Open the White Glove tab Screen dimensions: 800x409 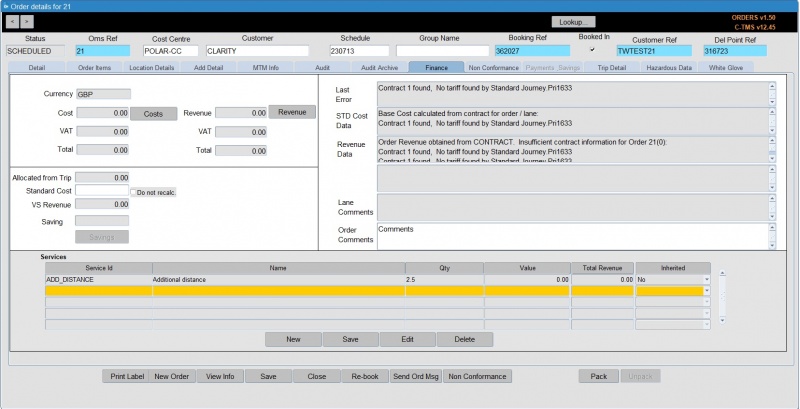pyautogui.click(x=726, y=67)
